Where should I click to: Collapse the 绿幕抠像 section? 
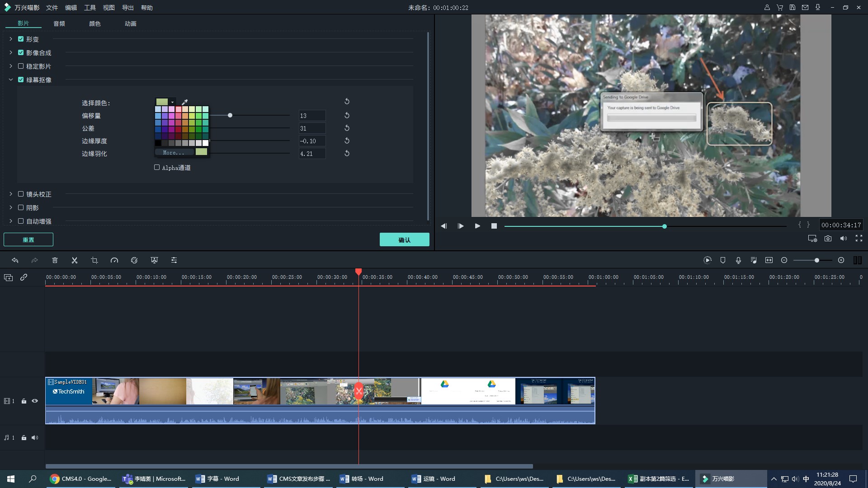click(x=11, y=80)
